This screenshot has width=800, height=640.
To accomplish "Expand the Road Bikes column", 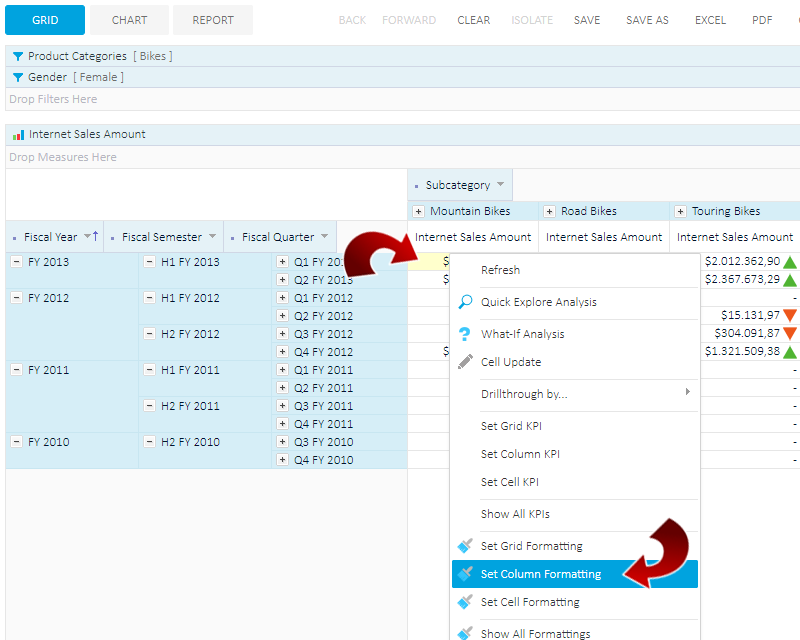I will tap(549, 211).
